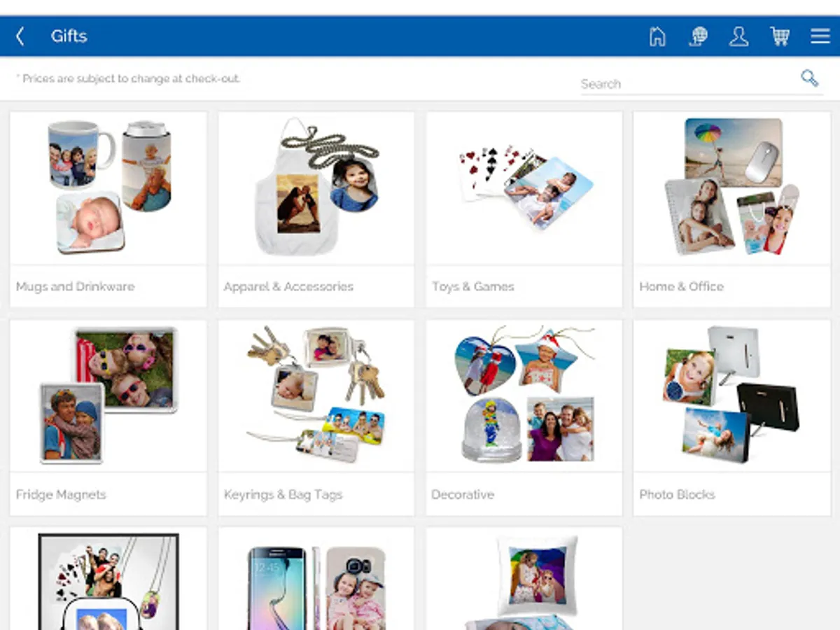Open Mugs and Drinkware category
The height and width of the screenshot is (630, 840).
[108, 209]
